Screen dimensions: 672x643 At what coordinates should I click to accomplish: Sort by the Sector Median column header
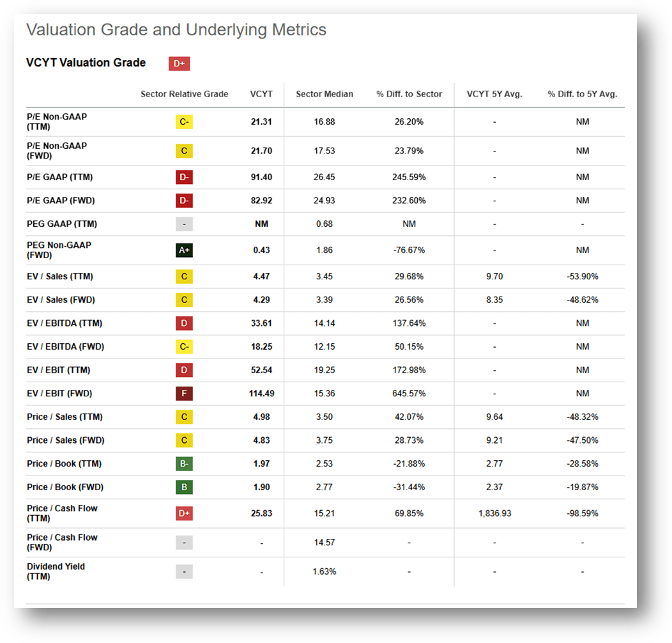324,94
